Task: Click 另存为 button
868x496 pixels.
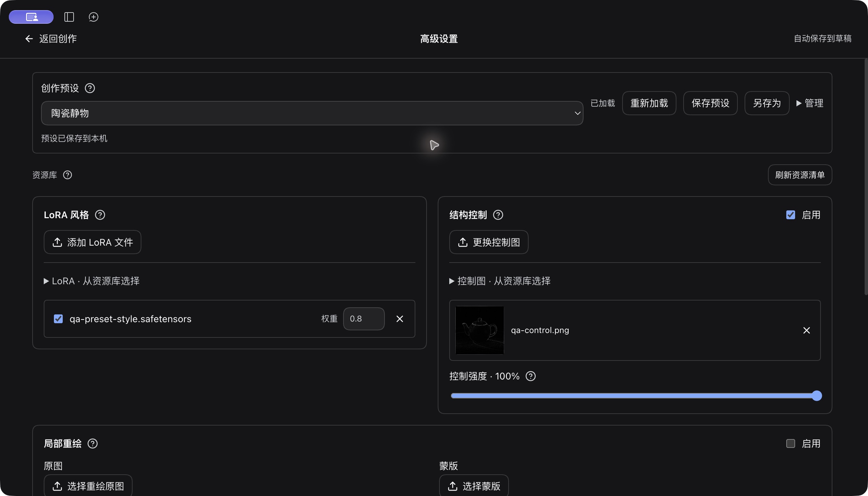Action: [767, 103]
